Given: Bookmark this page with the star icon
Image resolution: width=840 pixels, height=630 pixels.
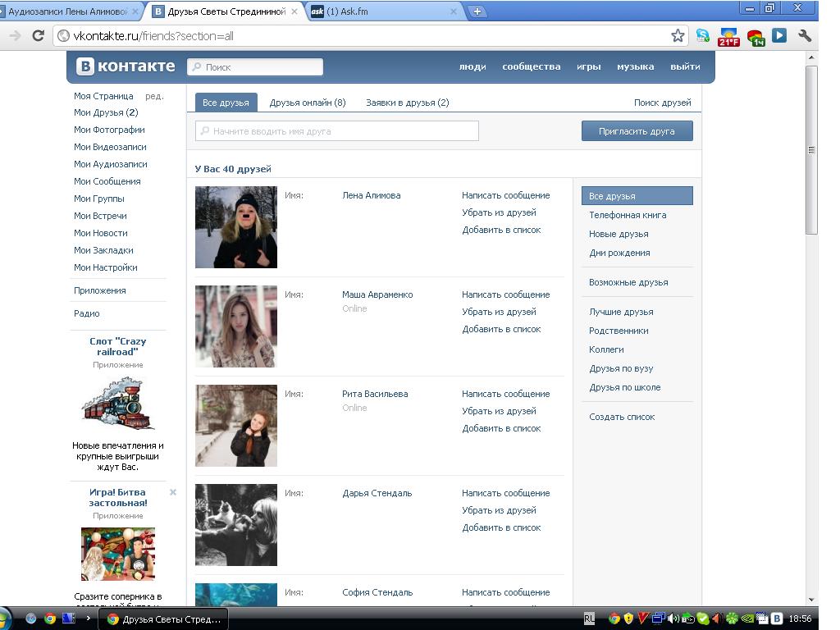Looking at the screenshot, I should [x=678, y=36].
